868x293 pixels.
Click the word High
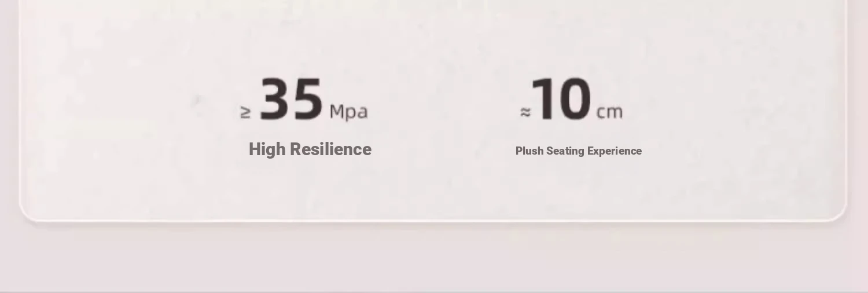tap(267, 149)
